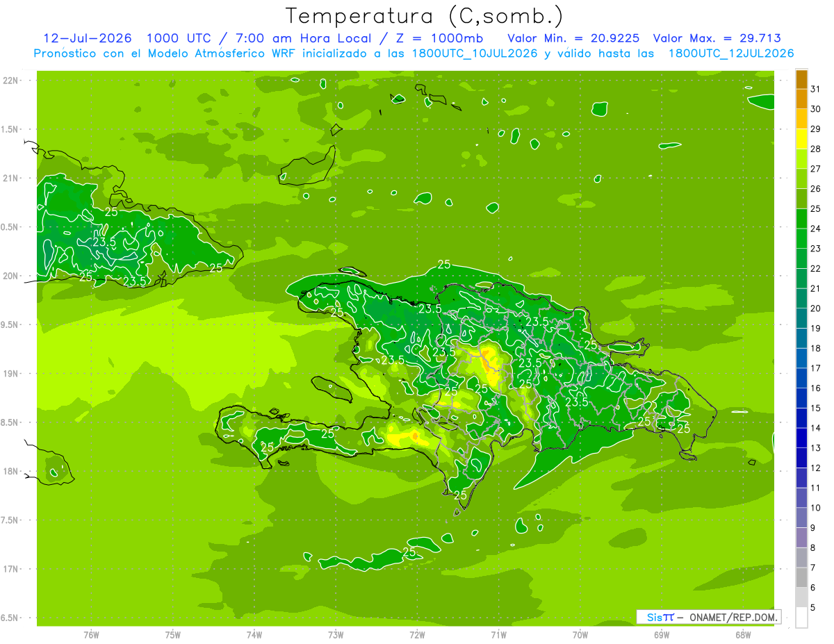
Task: Click the colorbar value "26"
Action: click(x=815, y=189)
